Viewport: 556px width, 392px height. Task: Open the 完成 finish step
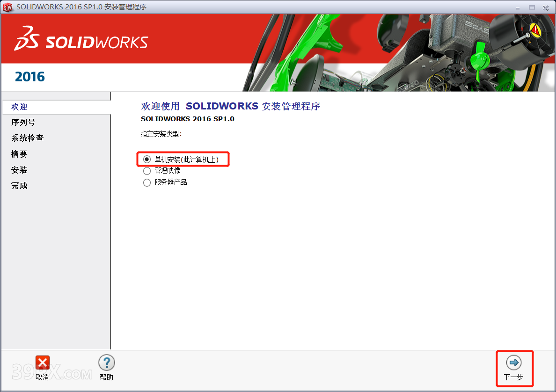[19, 186]
